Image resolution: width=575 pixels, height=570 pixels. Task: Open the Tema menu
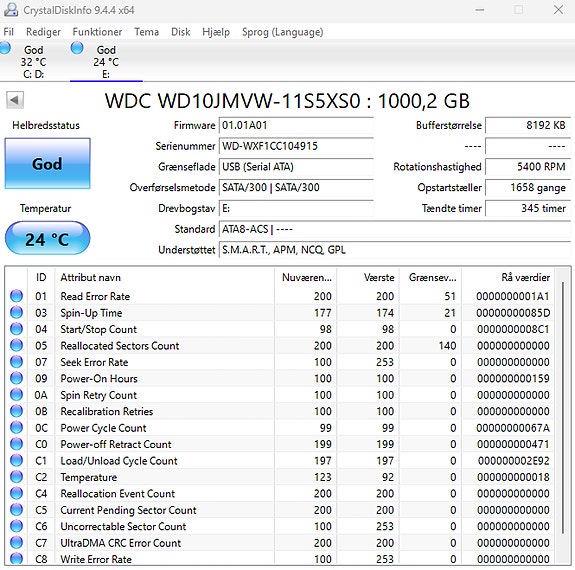146,32
